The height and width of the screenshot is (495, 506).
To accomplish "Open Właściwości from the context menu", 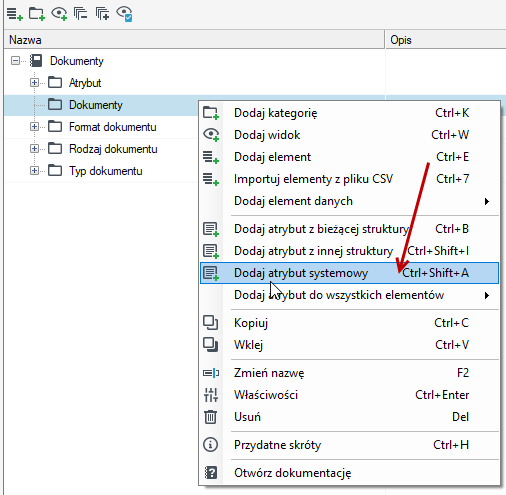I will 349,395.
